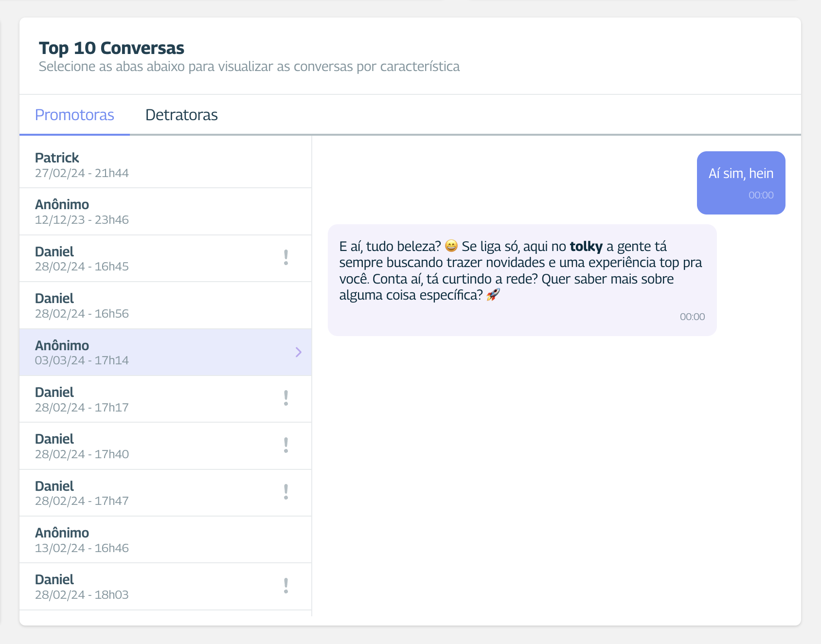This screenshot has height=644, width=821.
Task: Click the 'E aí, tudo beleza?' bot message bubble
Action: pos(522,280)
